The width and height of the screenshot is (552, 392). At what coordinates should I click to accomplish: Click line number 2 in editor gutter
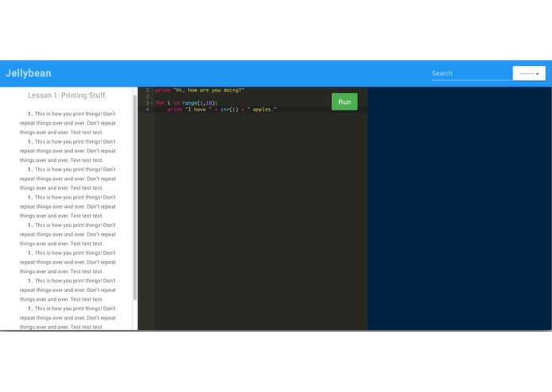point(147,96)
